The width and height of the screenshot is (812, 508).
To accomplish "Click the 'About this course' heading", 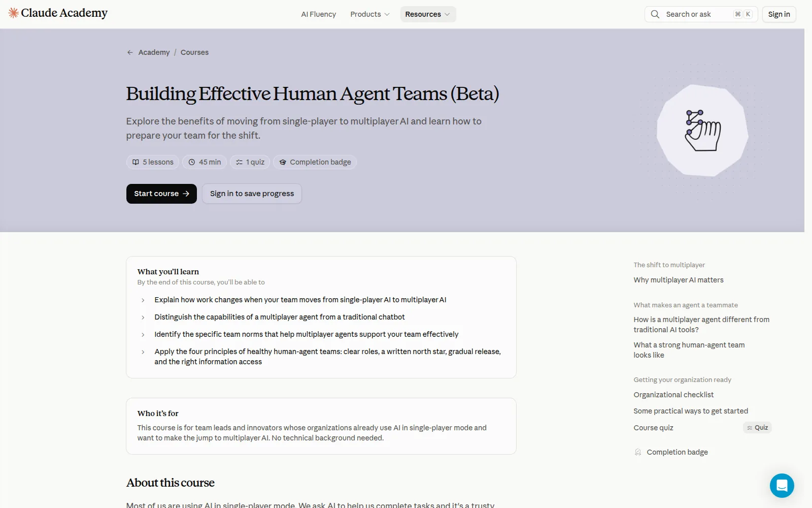I will (x=171, y=483).
